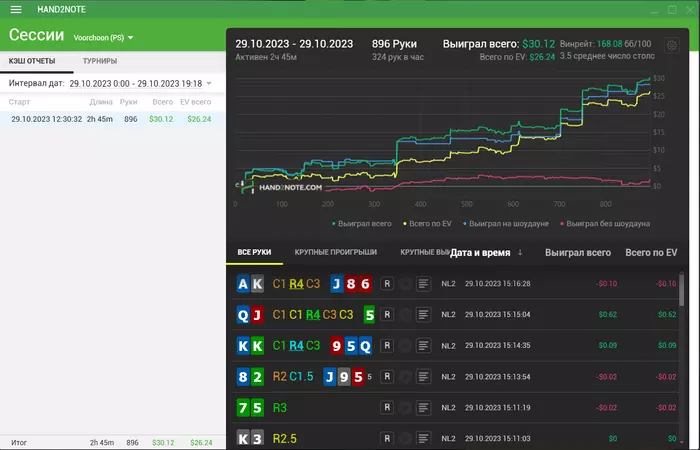Select session started 29.10.2023 12:30:32

pyautogui.click(x=112, y=119)
